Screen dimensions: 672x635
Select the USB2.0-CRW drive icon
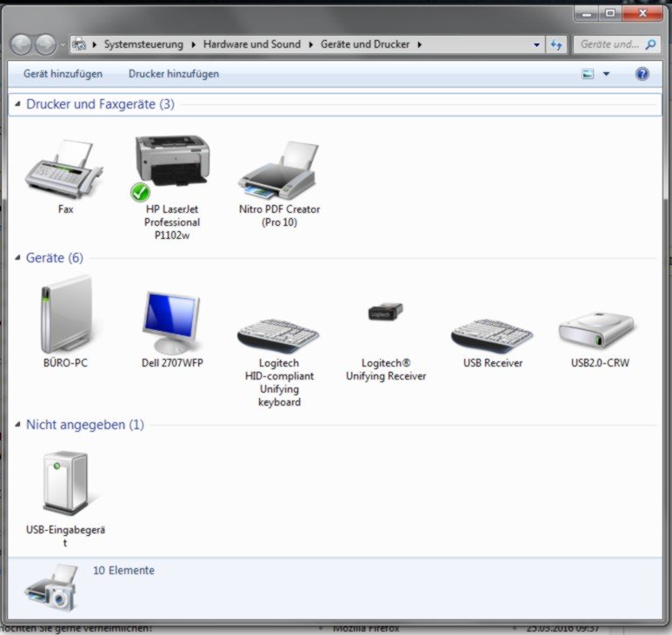(x=596, y=331)
